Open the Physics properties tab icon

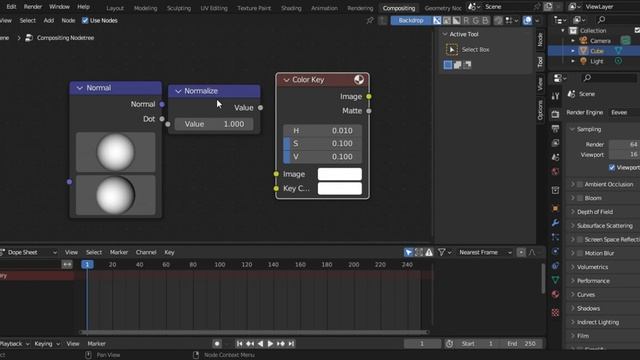555,251
